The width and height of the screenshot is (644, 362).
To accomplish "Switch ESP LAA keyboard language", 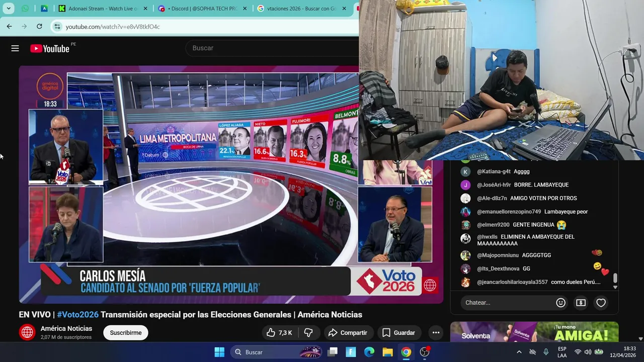I will (562, 352).
